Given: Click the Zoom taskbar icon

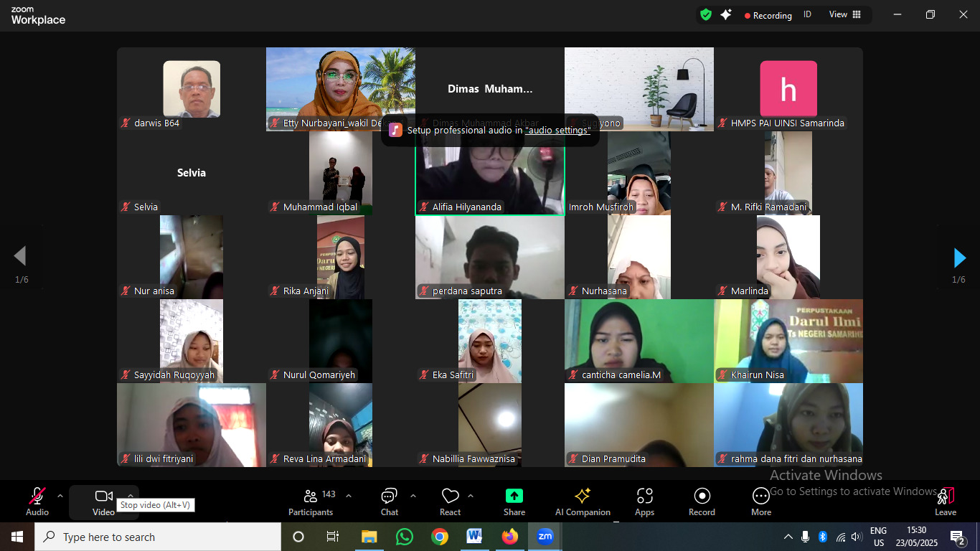Looking at the screenshot, I should click(545, 537).
